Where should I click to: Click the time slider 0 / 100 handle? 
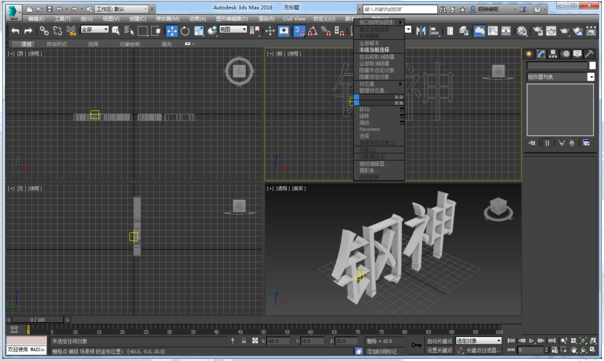[x=38, y=320]
